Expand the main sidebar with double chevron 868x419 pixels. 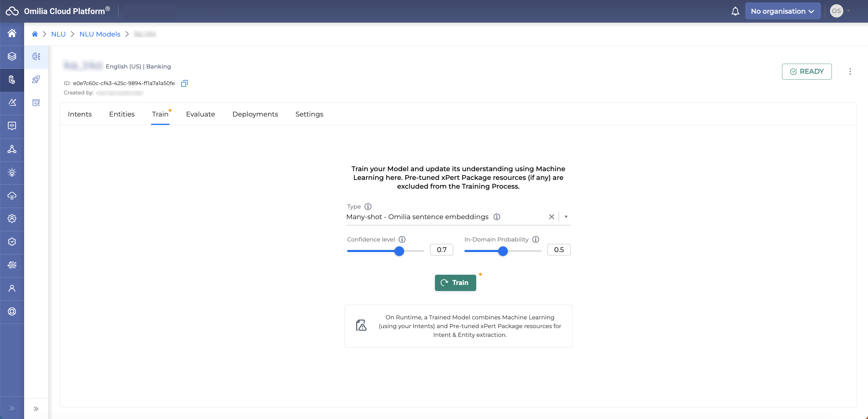click(x=12, y=408)
